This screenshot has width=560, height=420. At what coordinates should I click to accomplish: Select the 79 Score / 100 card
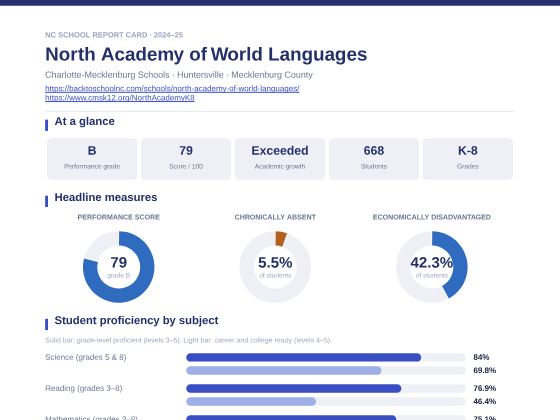(x=186, y=159)
